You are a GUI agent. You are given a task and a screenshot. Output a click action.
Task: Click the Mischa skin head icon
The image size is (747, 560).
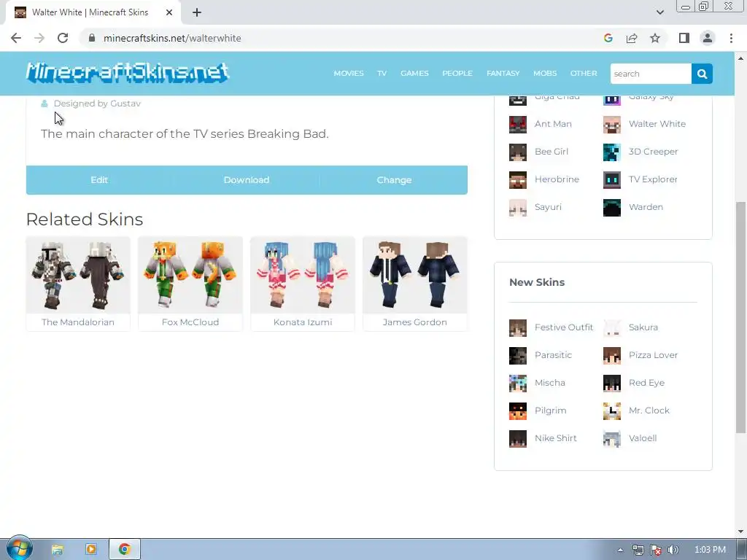tap(518, 384)
